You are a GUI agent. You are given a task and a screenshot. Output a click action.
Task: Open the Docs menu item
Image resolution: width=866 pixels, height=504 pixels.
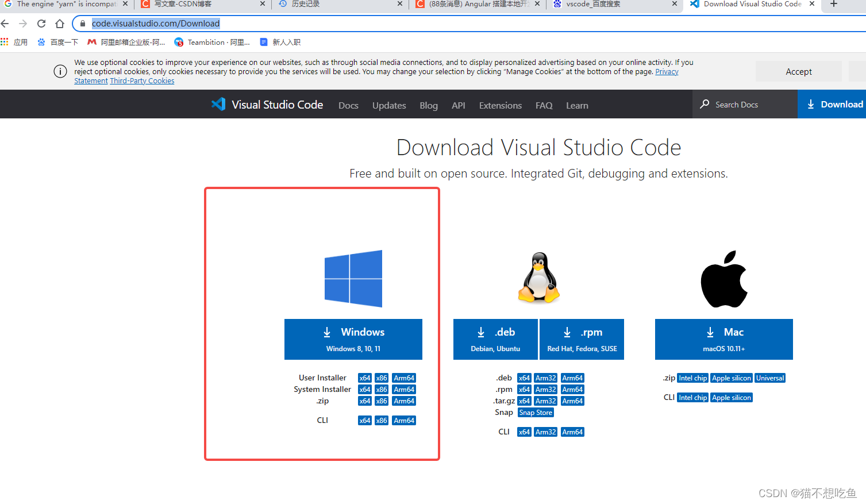[x=348, y=105]
